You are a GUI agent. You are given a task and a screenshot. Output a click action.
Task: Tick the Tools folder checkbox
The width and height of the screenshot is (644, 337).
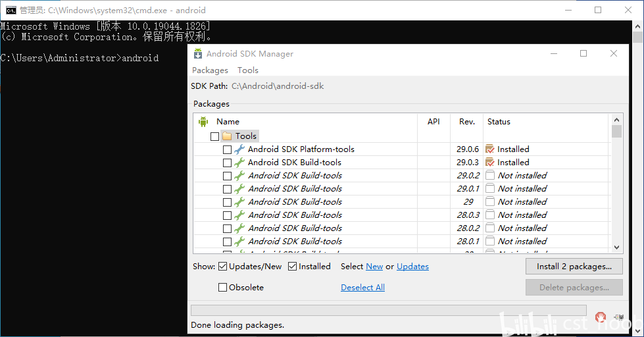tap(214, 136)
